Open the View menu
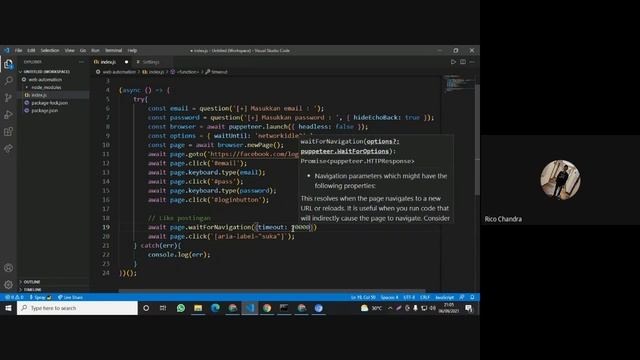 click(69, 51)
